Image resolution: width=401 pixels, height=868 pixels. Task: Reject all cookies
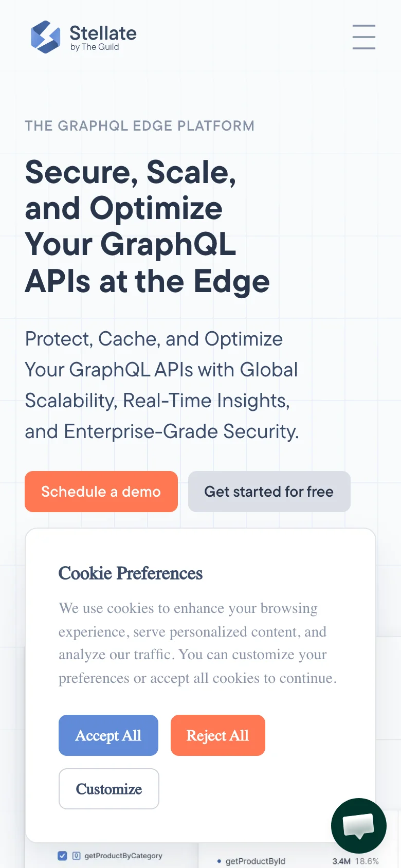(x=218, y=735)
